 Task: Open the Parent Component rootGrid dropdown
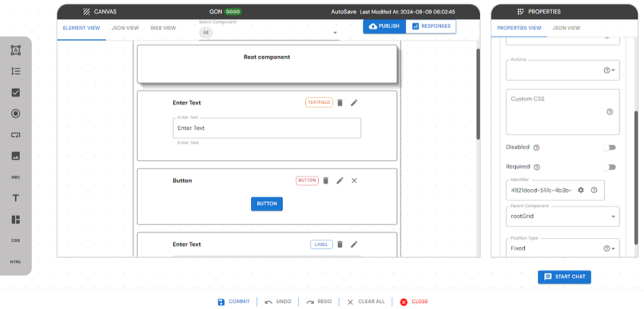[x=612, y=216]
